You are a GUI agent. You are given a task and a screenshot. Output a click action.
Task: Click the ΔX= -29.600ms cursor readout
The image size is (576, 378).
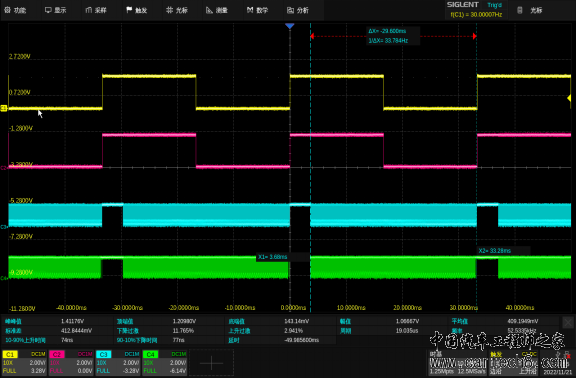[x=387, y=31]
